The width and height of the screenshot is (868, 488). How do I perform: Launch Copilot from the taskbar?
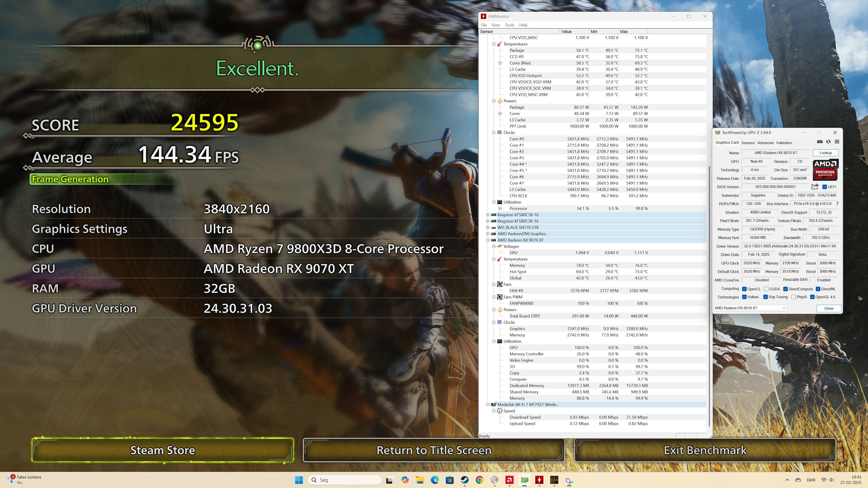[405, 480]
